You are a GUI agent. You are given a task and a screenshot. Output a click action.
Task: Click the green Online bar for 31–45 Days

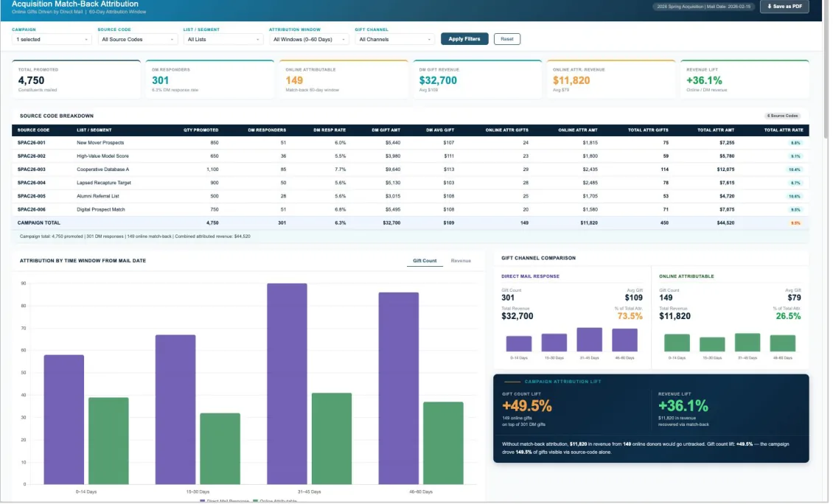(332, 438)
